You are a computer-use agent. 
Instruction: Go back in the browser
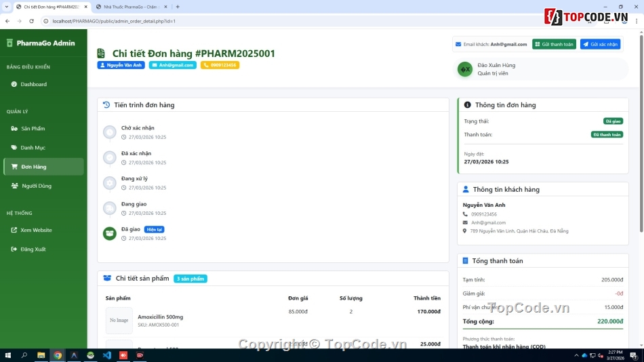[x=7, y=21]
